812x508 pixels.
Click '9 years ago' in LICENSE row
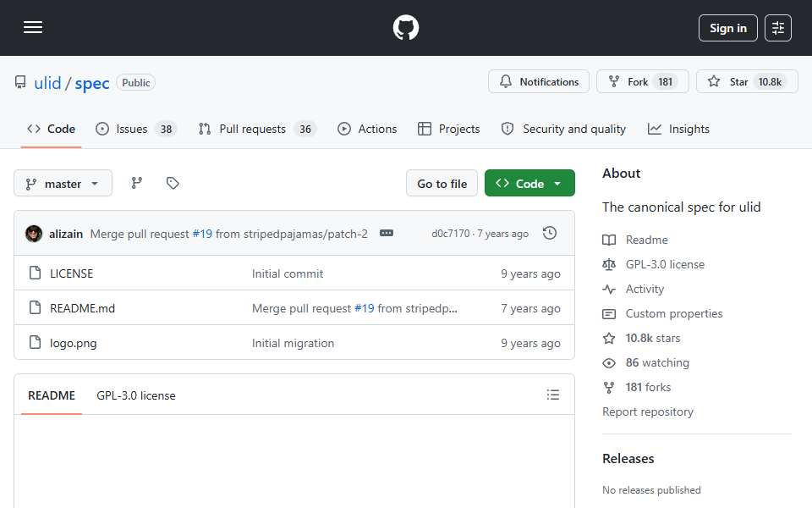coord(530,273)
